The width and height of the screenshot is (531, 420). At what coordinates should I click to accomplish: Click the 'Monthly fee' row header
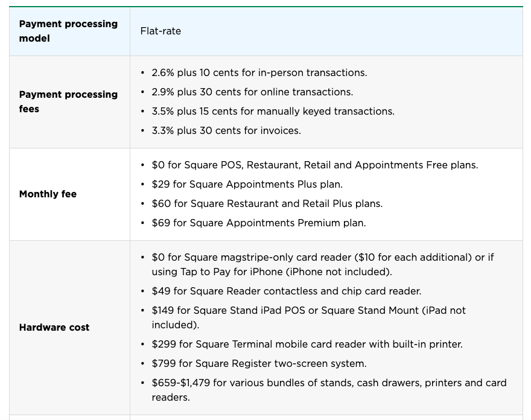click(48, 194)
